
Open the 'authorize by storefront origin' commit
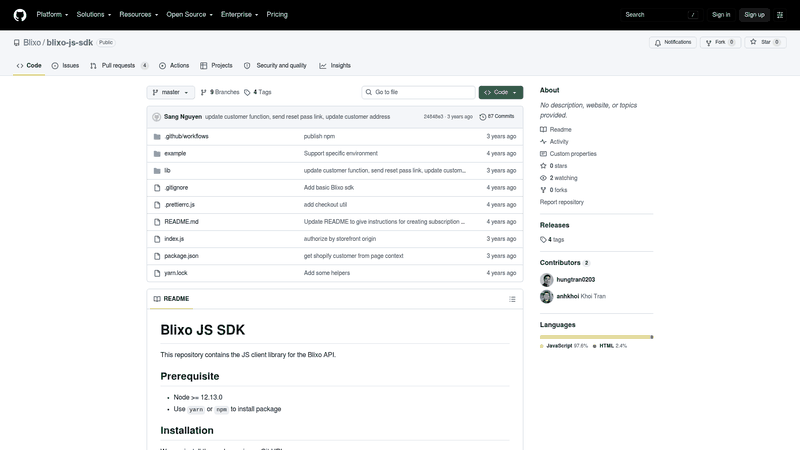[340, 239]
